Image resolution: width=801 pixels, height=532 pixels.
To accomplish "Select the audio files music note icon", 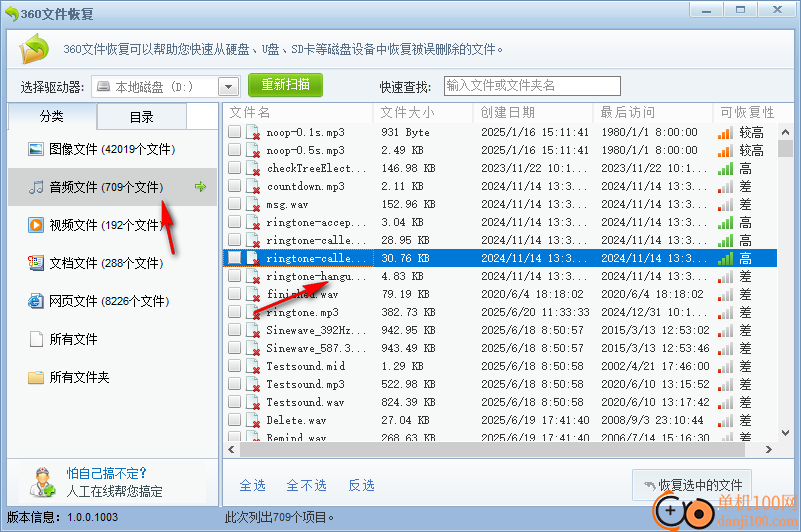I will [x=36, y=187].
